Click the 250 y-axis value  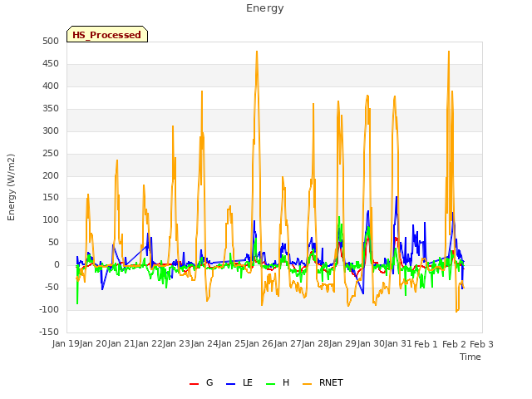[51, 153]
